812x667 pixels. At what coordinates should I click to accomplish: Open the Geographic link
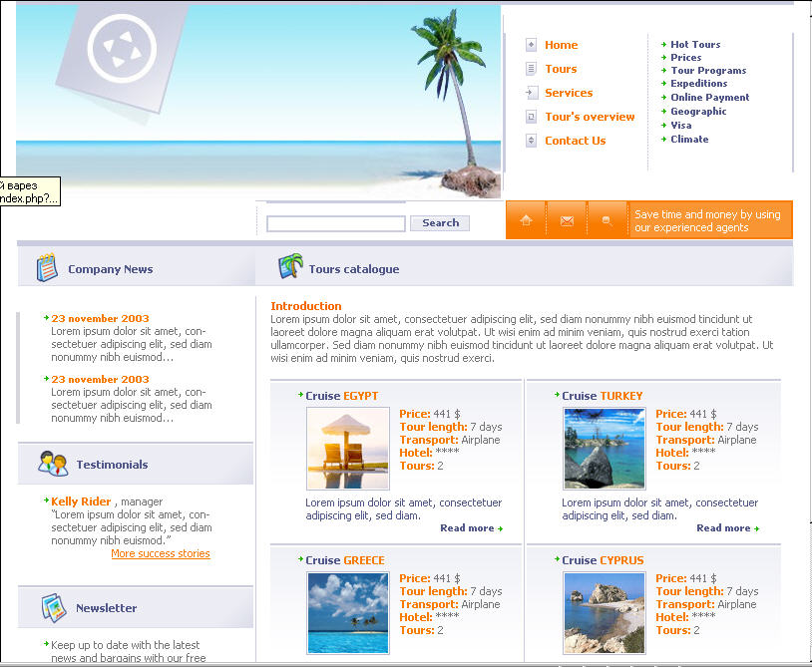tap(698, 112)
